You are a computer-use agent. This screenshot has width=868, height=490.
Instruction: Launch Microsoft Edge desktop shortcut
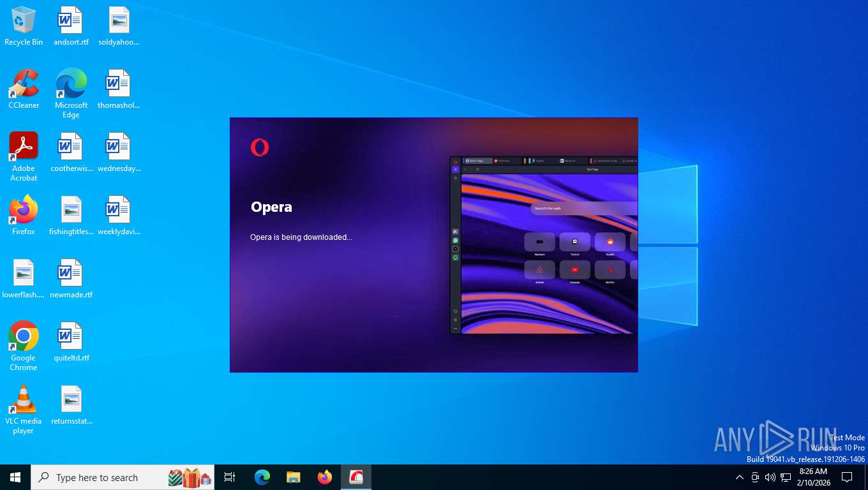click(71, 94)
